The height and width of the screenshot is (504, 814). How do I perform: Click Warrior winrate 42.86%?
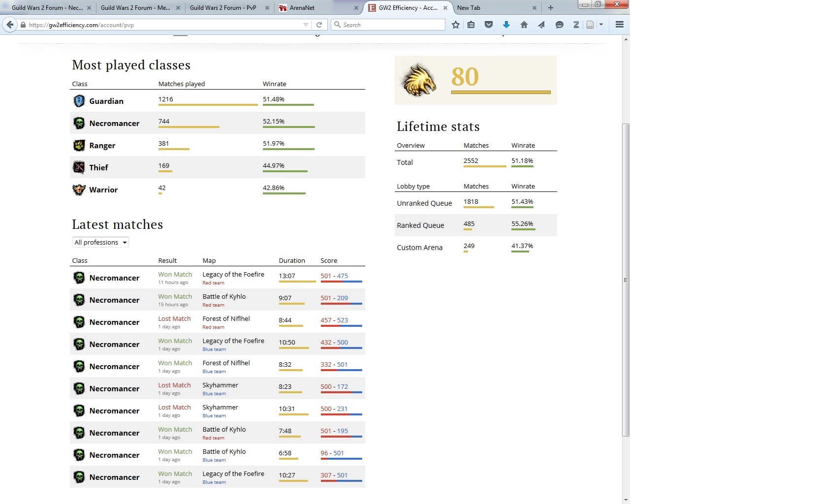pos(274,188)
